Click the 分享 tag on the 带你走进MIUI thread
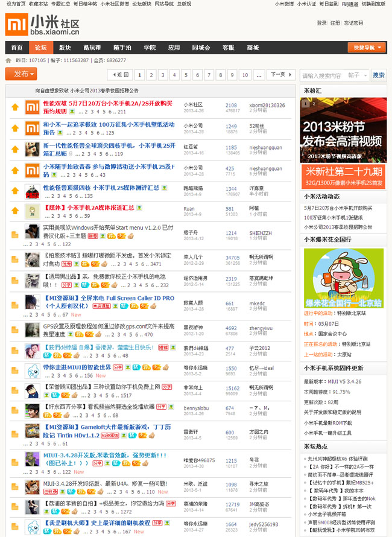 pyautogui.click(x=118, y=367)
